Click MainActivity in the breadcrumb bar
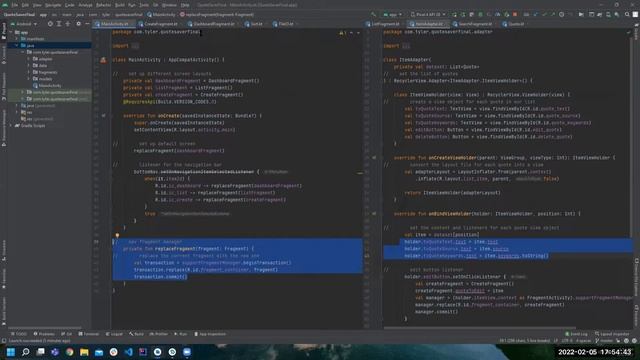The image size is (640, 360). point(161,15)
